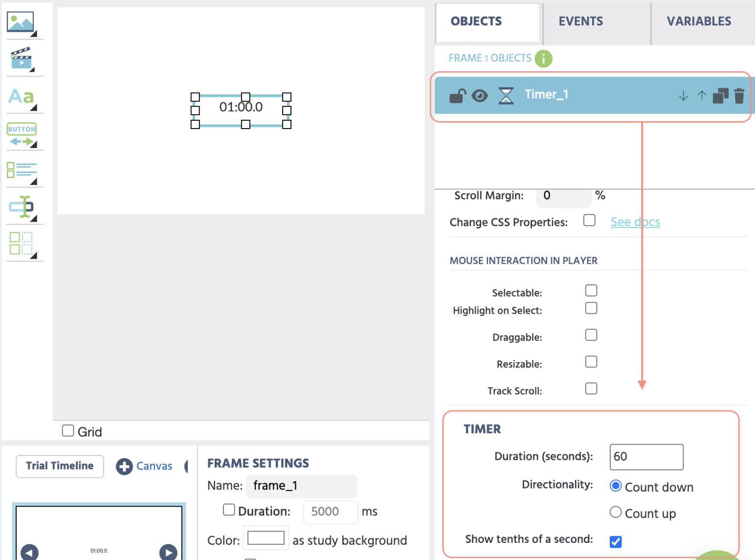This screenshot has width=755, height=560.
Task: Select the text Aa tool
Action: click(x=22, y=97)
